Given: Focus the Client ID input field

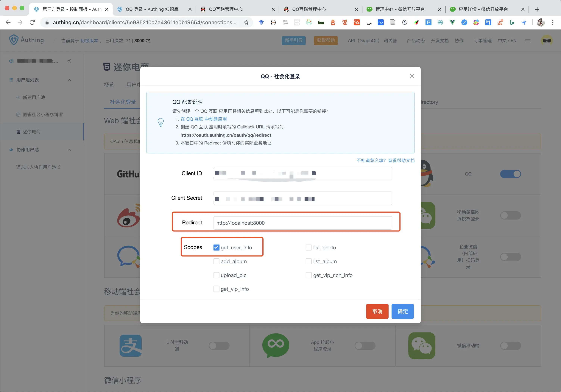Looking at the screenshot, I should (x=303, y=174).
